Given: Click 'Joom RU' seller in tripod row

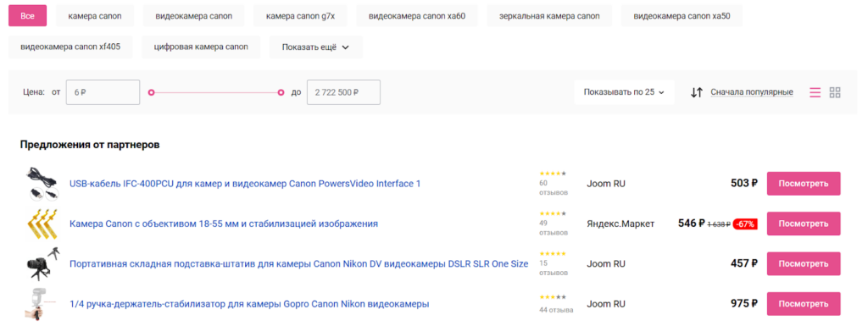Looking at the screenshot, I should pyautogui.click(x=606, y=264).
